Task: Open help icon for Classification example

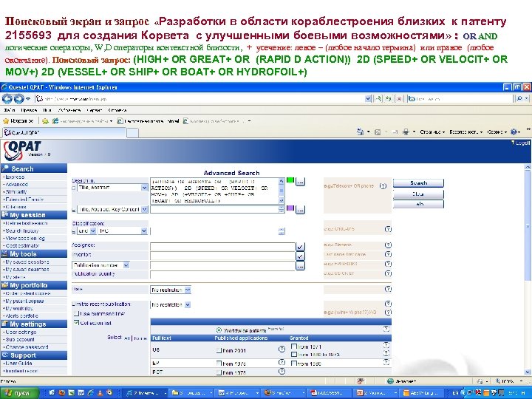Action: [388, 229]
